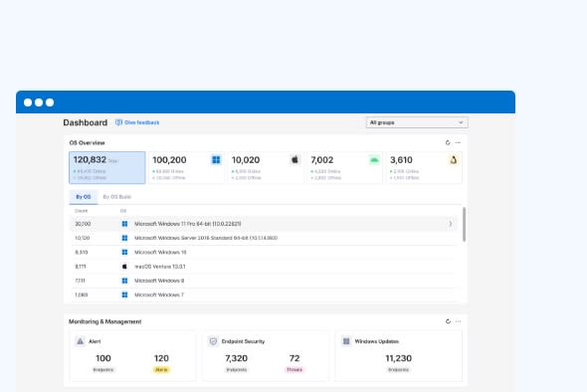Expand the Windows 11 Pro row chevron

click(x=451, y=224)
